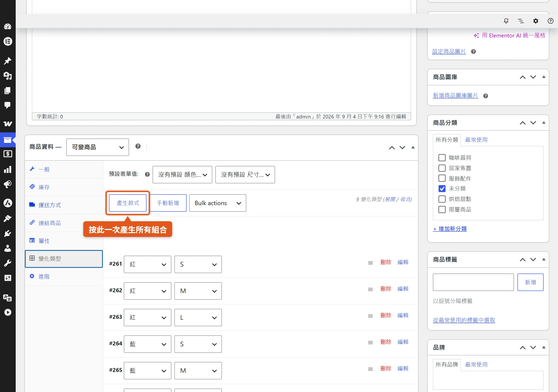558x392 pixels.
Task: Click the help question mark in top bar
Action: (x=550, y=21)
